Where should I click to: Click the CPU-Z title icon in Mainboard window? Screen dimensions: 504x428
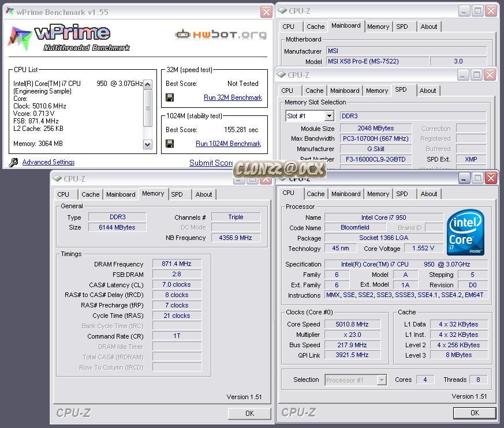[282, 10]
